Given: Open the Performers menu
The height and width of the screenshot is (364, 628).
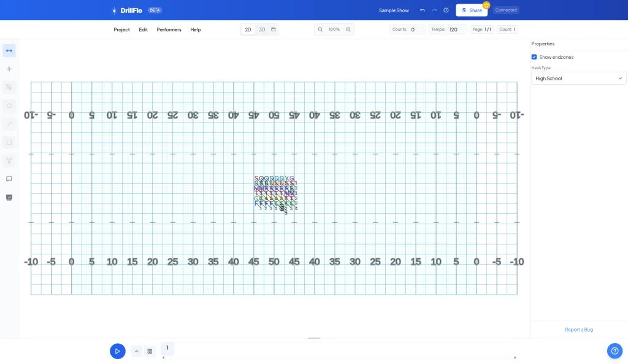Looking at the screenshot, I should pyautogui.click(x=169, y=29).
